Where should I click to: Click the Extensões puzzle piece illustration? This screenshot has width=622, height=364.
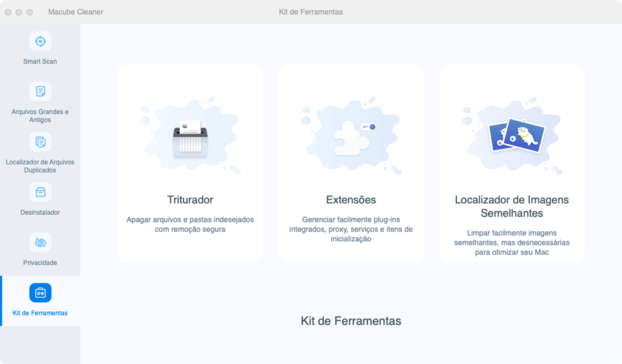point(352,138)
